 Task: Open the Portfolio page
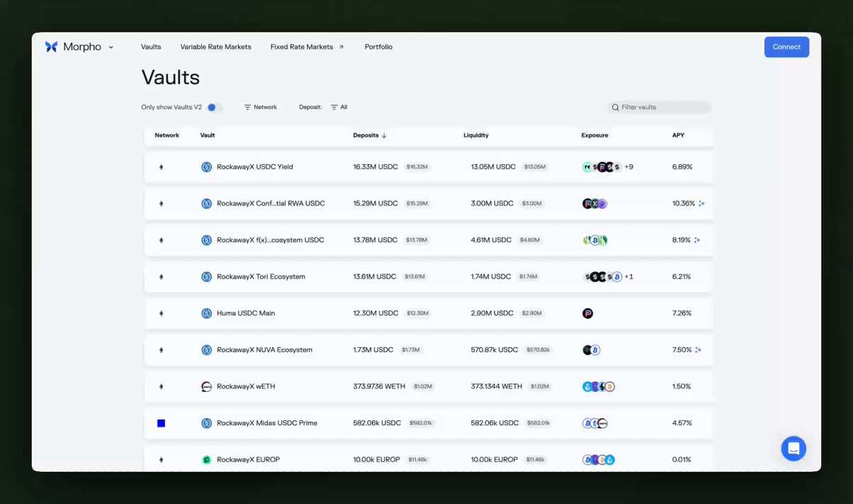pos(378,47)
